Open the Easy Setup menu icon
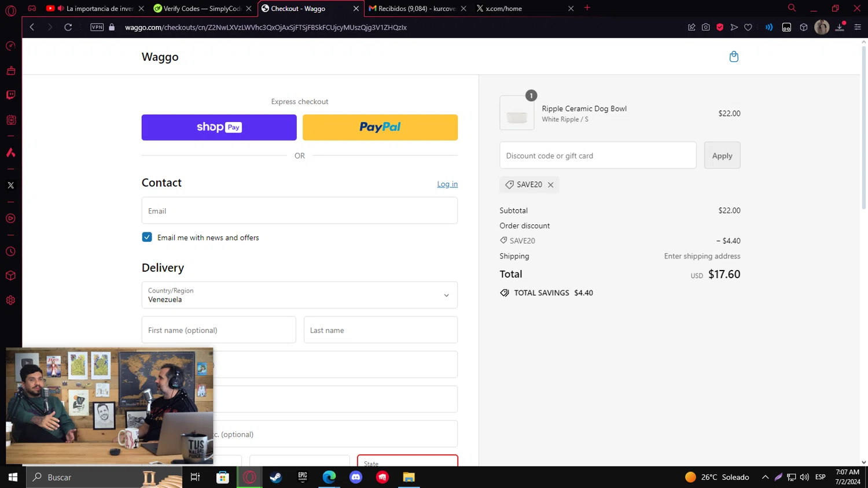 [x=858, y=27]
